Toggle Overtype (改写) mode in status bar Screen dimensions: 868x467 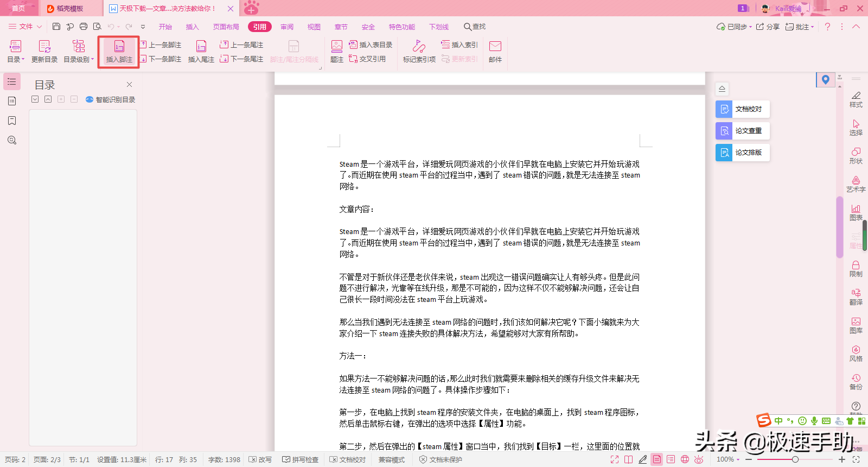click(260, 459)
